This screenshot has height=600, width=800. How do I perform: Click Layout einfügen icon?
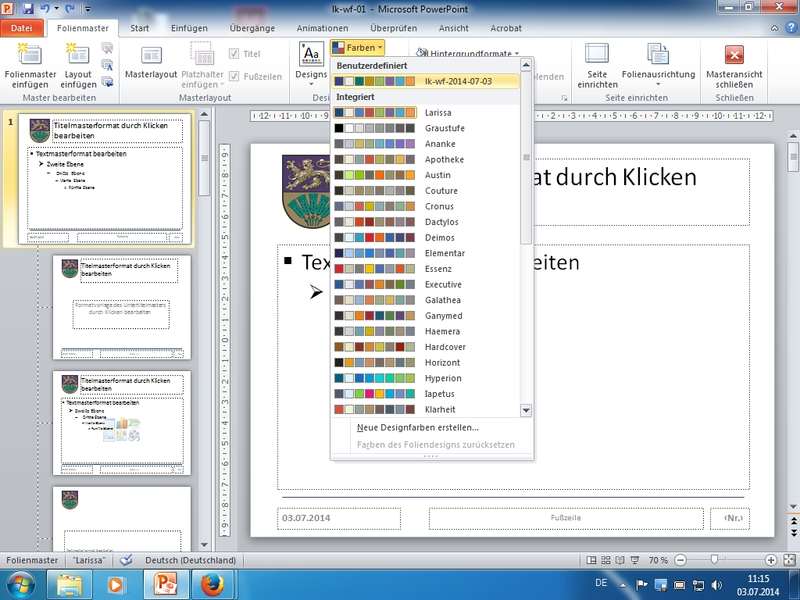(78, 57)
